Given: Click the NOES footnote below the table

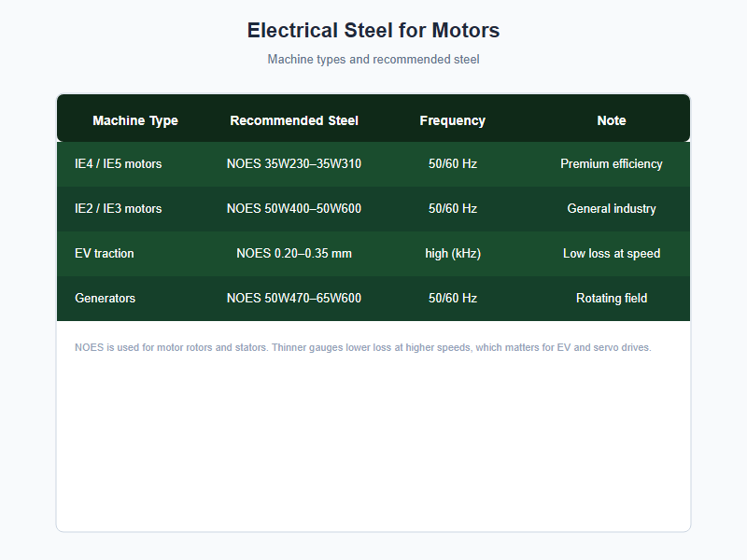Looking at the screenshot, I should coord(362,347).
